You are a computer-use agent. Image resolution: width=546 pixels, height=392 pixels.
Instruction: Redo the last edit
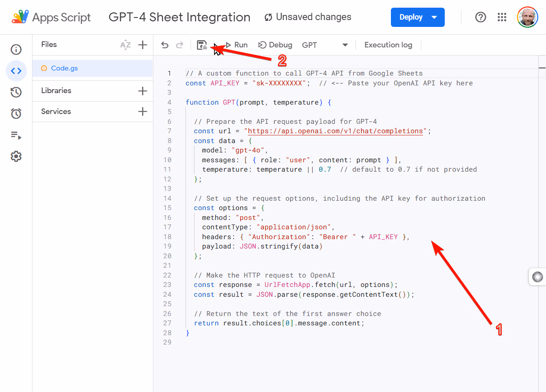coord(179,45)
